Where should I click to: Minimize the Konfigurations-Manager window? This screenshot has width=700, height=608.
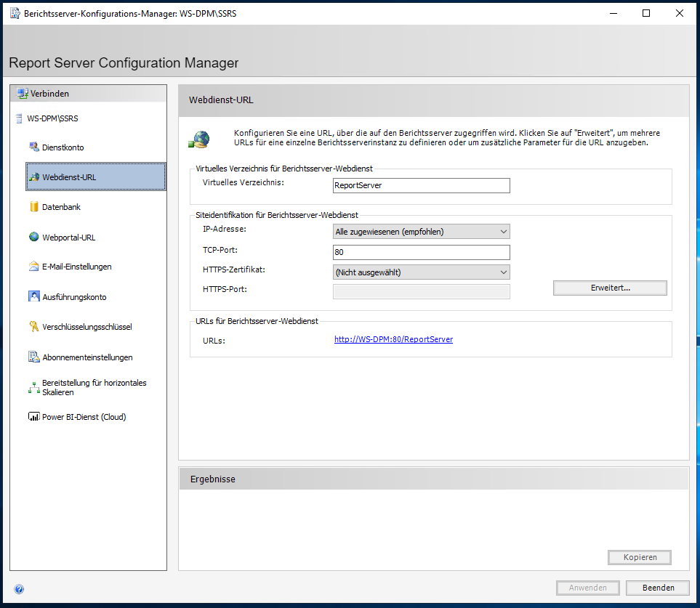click(613, 13)
